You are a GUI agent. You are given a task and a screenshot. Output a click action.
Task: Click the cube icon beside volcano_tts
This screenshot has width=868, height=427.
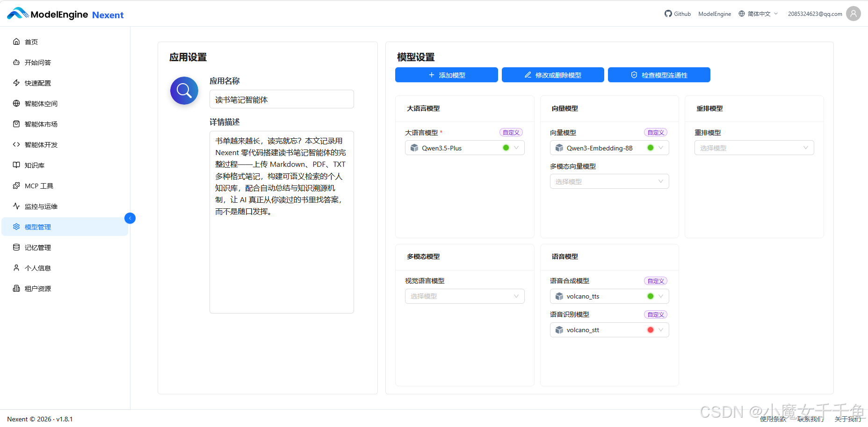click(559, 296)
